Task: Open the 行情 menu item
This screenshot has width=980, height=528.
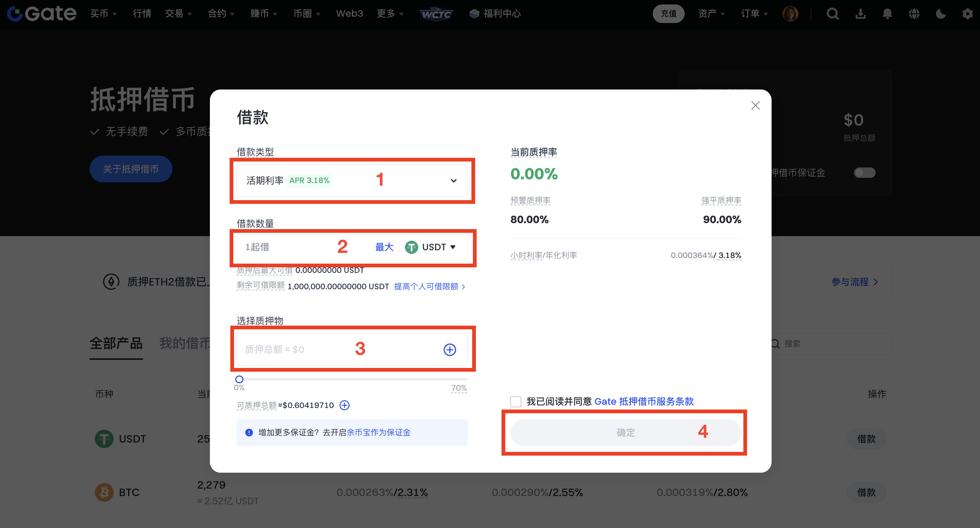Action: (x=142, y=14)
